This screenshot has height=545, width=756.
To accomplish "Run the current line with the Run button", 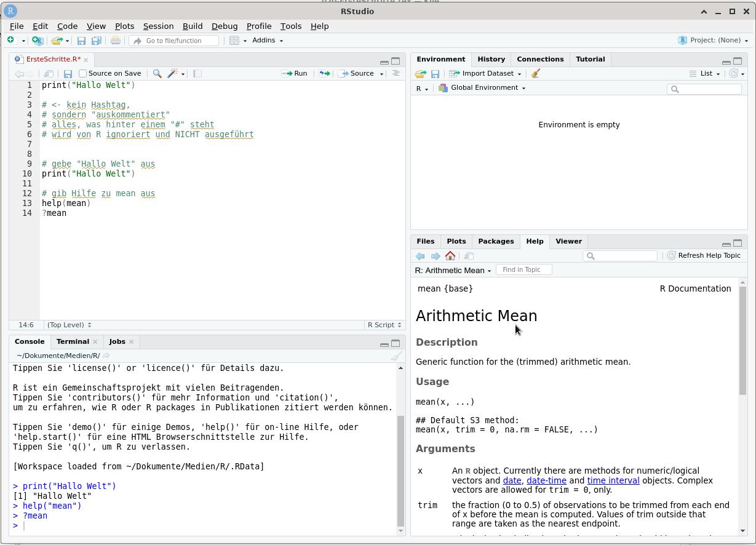I will (x=295, y=74).
